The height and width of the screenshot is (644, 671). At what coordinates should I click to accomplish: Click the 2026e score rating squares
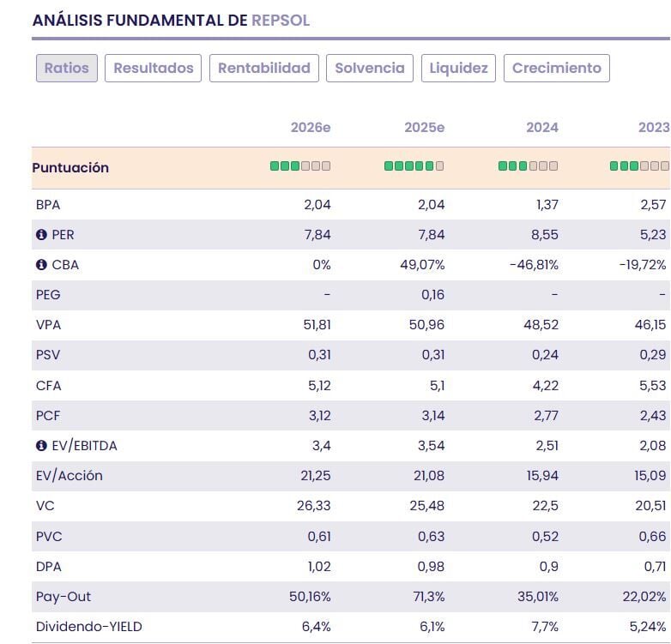coord(300,166)
